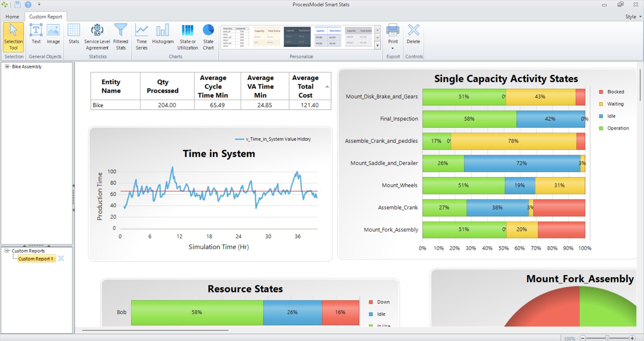Screen dimensions: 644x341
Task: Select the 121.40 total cost cell
Action: point(310,105)
